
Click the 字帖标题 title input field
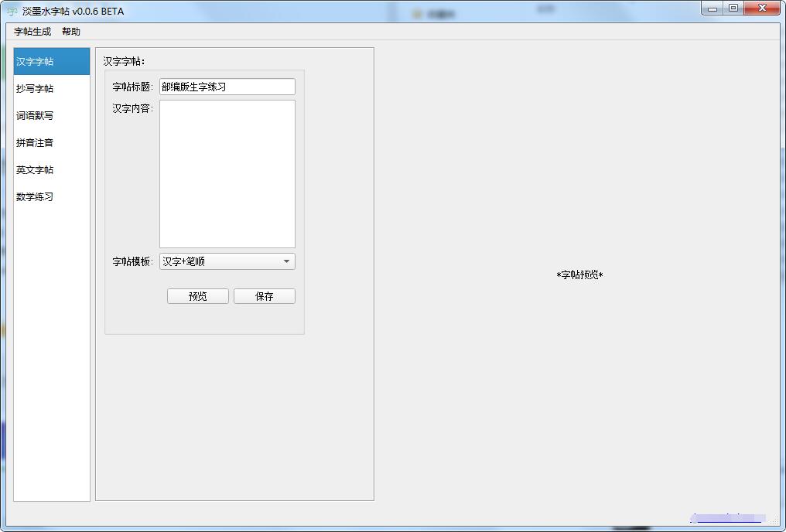[x=227, y=86]
